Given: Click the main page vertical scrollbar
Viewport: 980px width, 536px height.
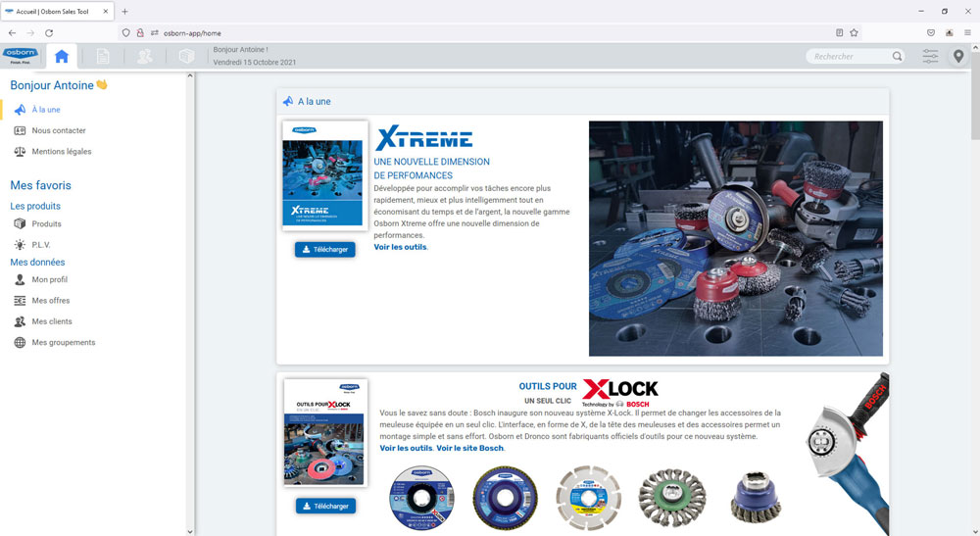Looking at the screenshot, I should point(975,95).
